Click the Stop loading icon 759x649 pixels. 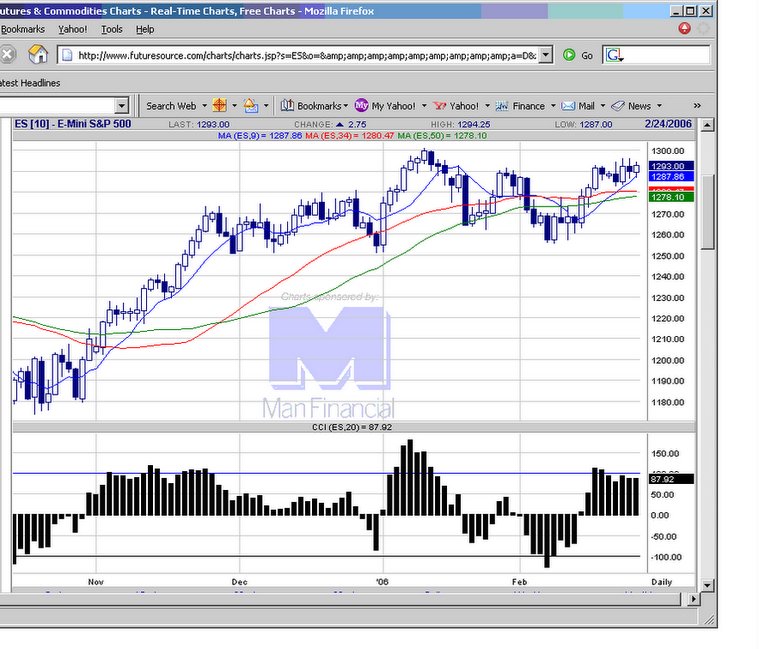[x=7, y=55]
